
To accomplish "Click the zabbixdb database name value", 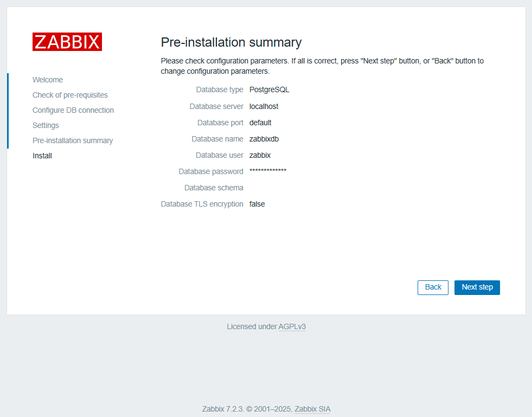I will [x=264, y=139].
